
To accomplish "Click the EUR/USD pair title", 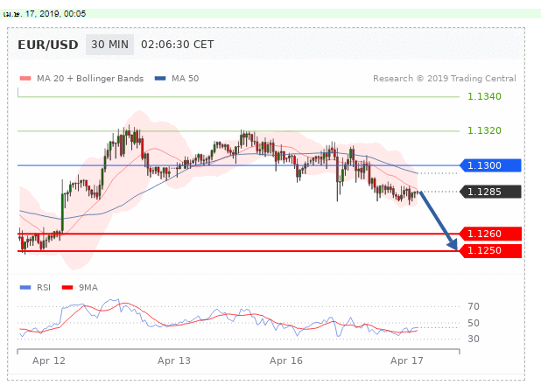I will click(x=48, y=45).
